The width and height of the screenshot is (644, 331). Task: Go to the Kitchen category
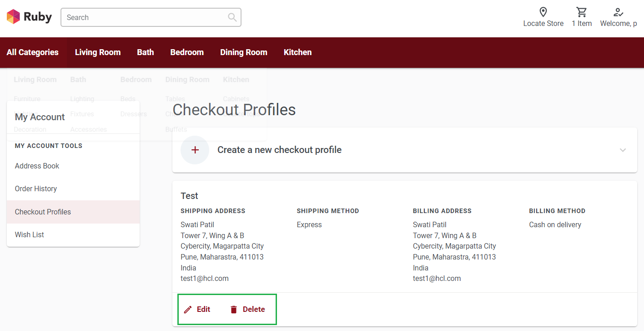point(297,52)
